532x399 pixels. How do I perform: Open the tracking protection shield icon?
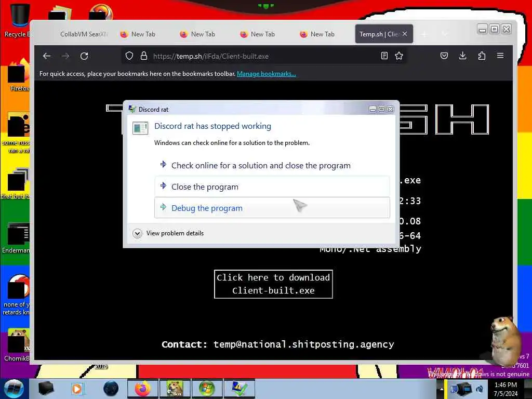click(x=129, y=56)
